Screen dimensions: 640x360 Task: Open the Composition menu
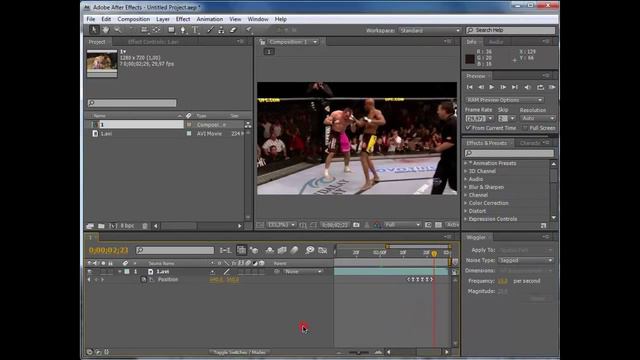(x=133, y=19)
